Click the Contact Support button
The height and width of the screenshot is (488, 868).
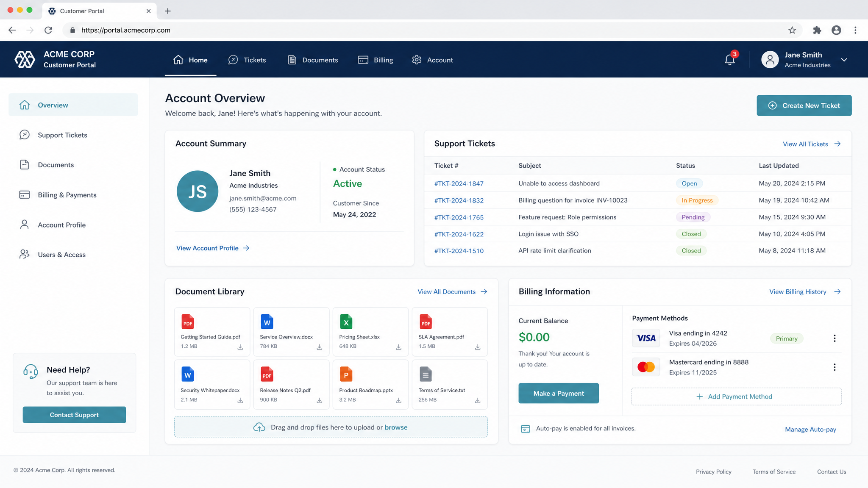point(74,415)
